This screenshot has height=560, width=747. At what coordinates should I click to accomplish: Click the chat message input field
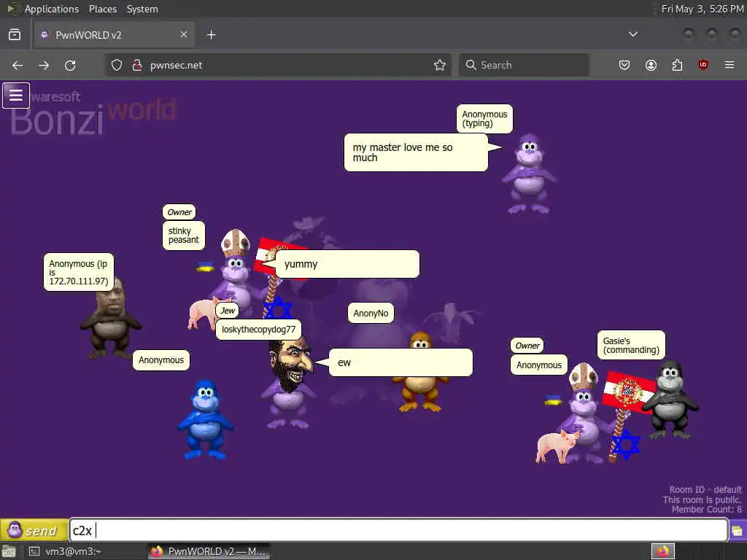pyautogui.click(x=399, y=530)
